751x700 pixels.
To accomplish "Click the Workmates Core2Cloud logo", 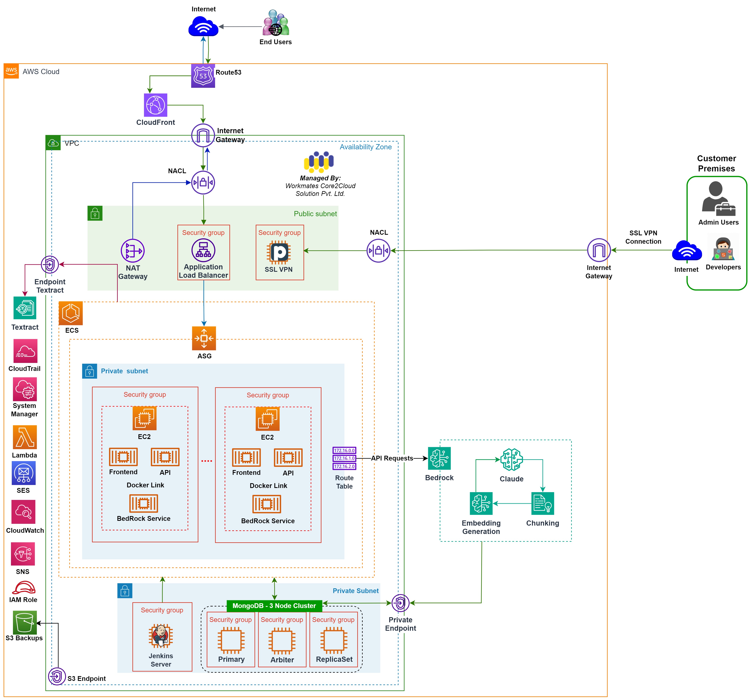I will [319, 162].
